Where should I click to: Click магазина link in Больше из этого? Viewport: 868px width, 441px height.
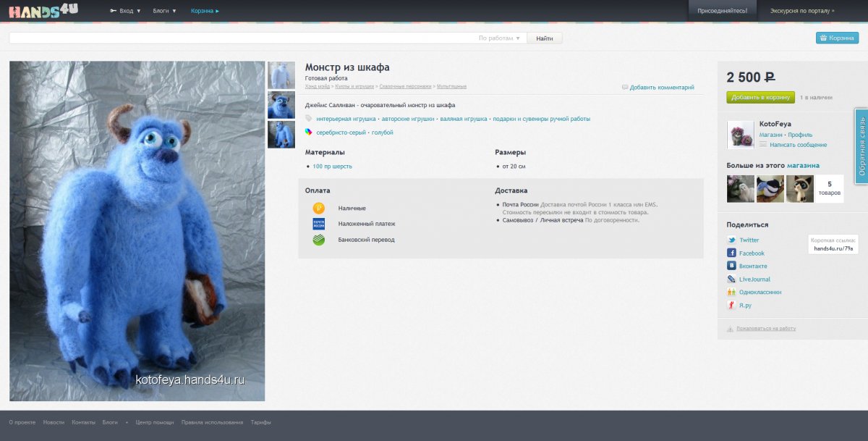803,165
